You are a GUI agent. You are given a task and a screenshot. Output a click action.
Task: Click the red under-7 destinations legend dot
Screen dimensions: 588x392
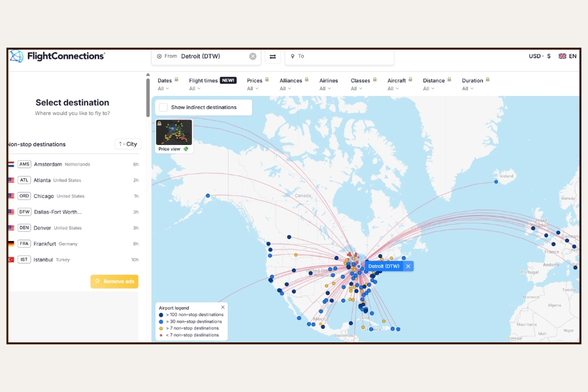pyautogui.click(x=161, y=335)
